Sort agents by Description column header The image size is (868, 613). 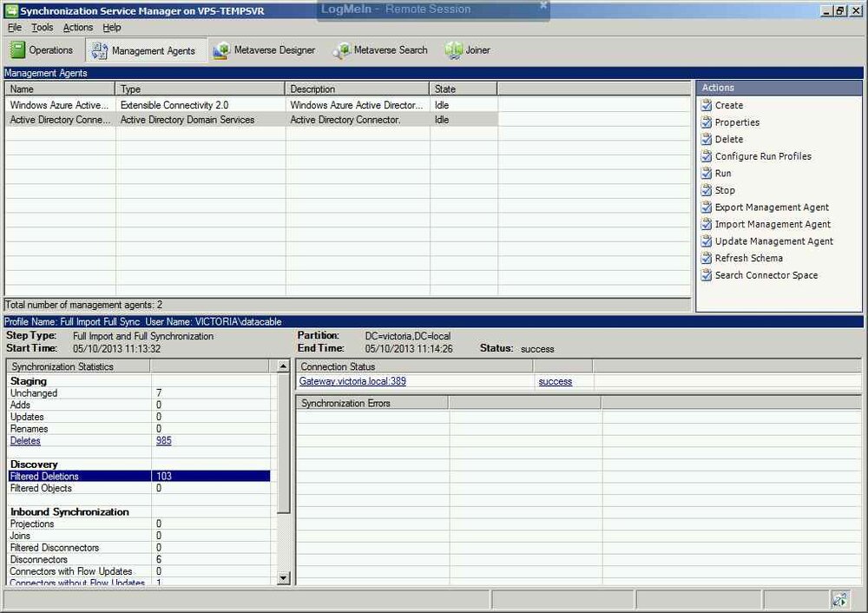[x=357, y=89]
